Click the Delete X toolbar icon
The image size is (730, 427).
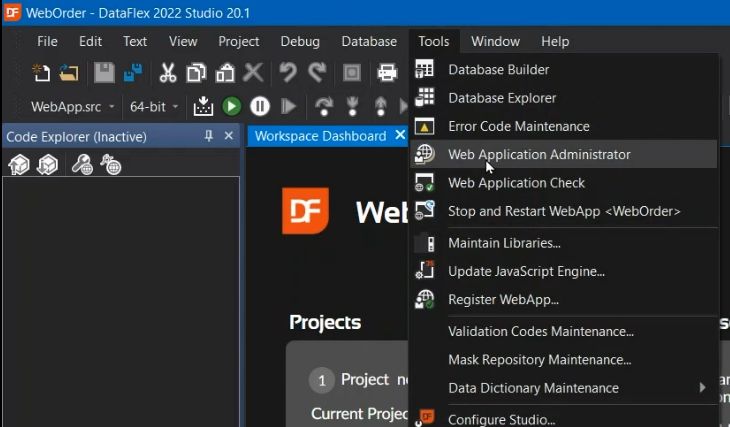[x=253, y=73]
